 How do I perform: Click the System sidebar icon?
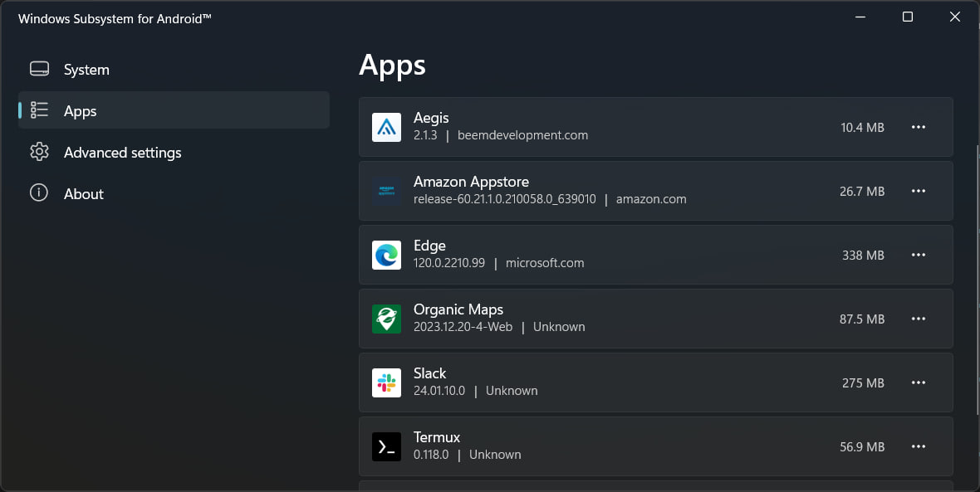(x=39, y=69)
